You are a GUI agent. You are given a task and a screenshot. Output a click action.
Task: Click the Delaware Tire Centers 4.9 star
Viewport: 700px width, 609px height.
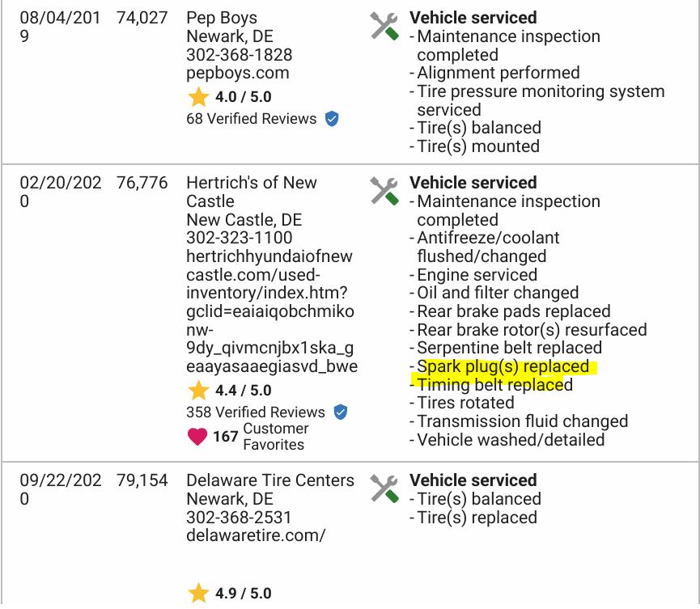click(x=198, y=594)
